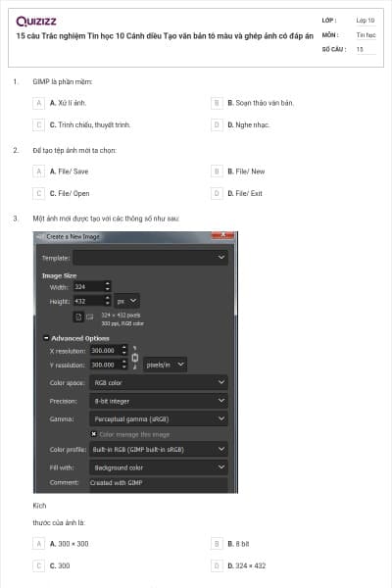Select answer box D for 324 × 432

tap(217, 565)
